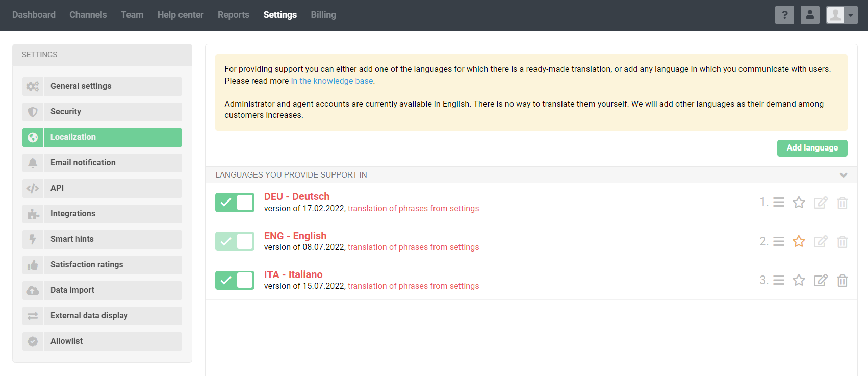Open the knowledge base link

pos(332,81)
